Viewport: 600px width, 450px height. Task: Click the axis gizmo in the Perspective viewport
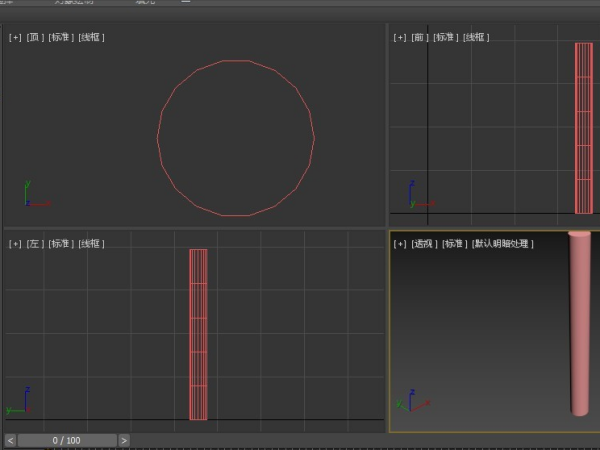pos(412,400)
